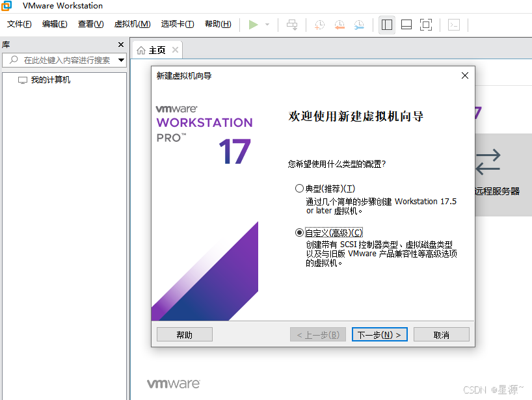The height and width of the screenshot is (400, 532).
Task: Select 我的计算机 in library tree
Action: click(x=51, y=80)
